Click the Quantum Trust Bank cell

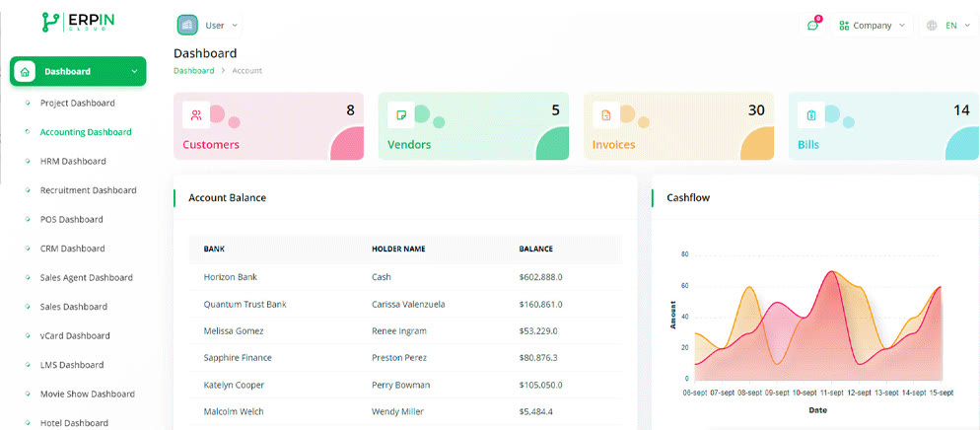pos(245,305)
